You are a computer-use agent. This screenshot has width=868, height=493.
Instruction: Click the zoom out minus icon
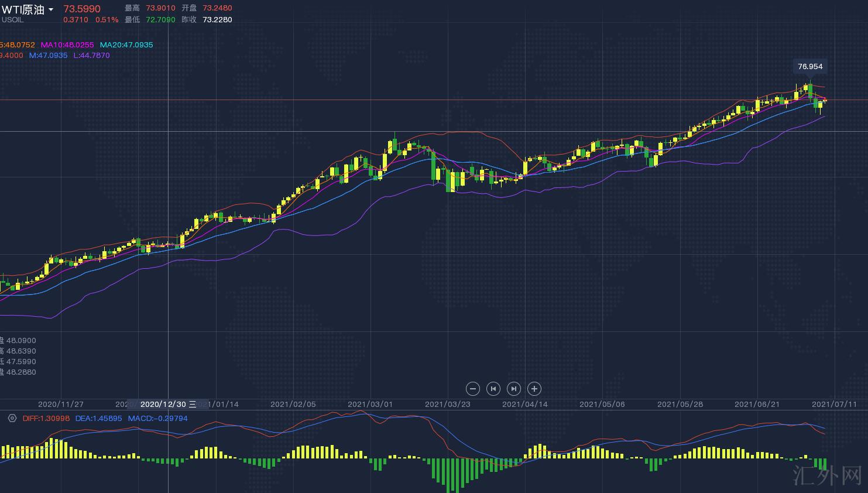tap(473, 389)
